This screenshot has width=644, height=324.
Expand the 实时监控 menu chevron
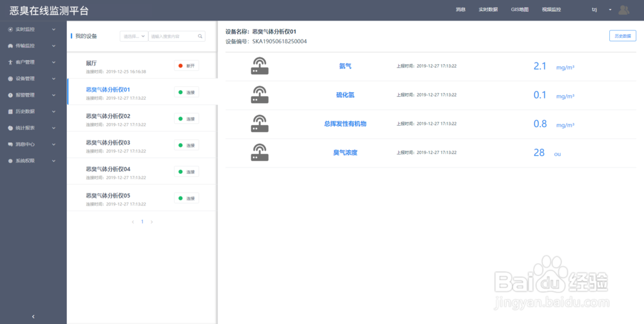coord(53,30)
